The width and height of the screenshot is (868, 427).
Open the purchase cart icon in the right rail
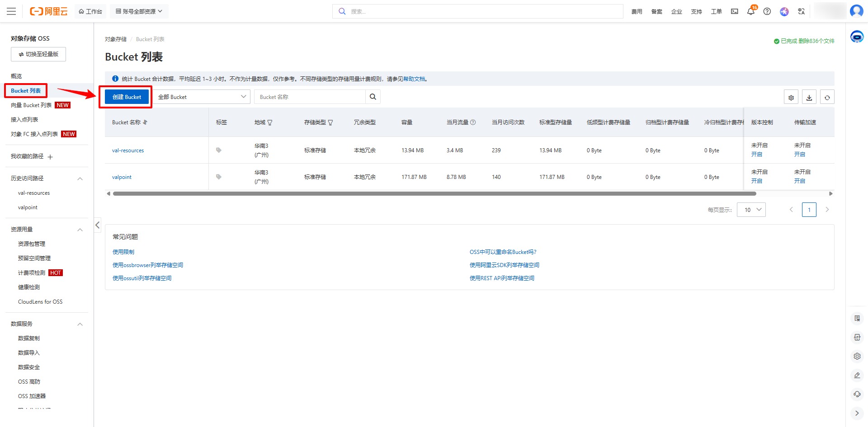tap(857, 319)
